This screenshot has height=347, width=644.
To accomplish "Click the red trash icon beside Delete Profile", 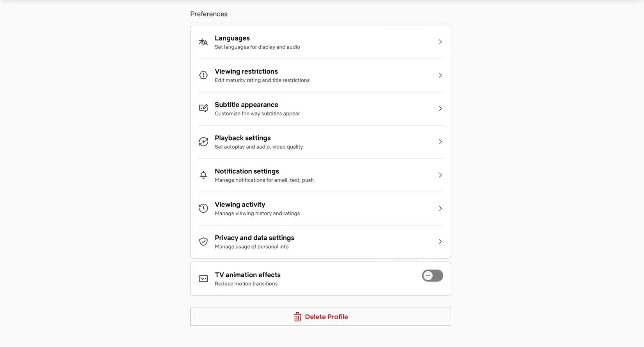I will point(297,317).
